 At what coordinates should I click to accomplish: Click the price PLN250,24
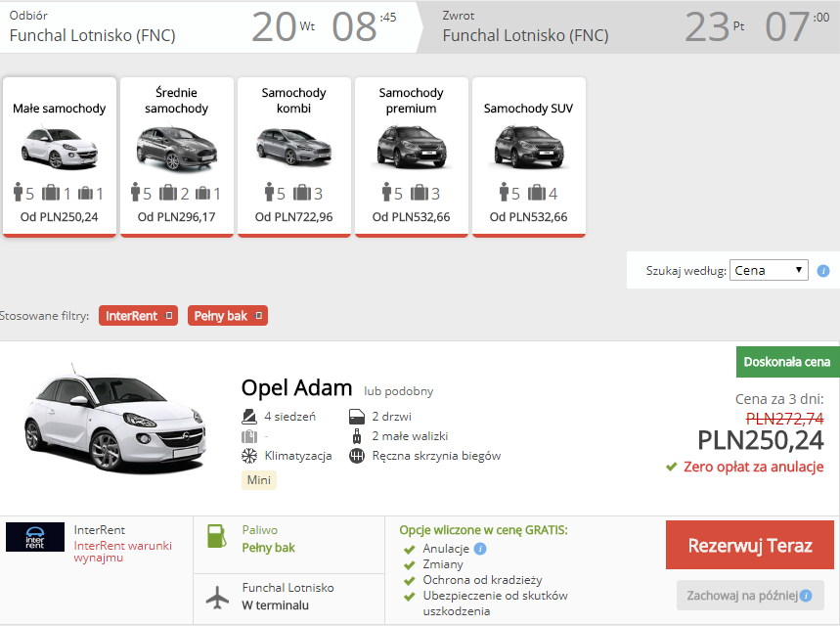(761, 440)
